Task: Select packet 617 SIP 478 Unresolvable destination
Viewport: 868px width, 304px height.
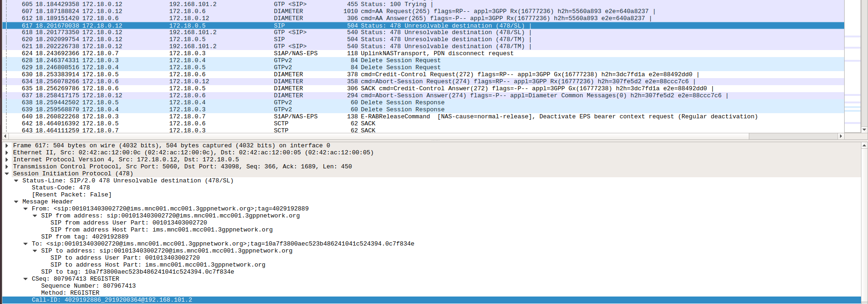Action: [x=423, y=25]
